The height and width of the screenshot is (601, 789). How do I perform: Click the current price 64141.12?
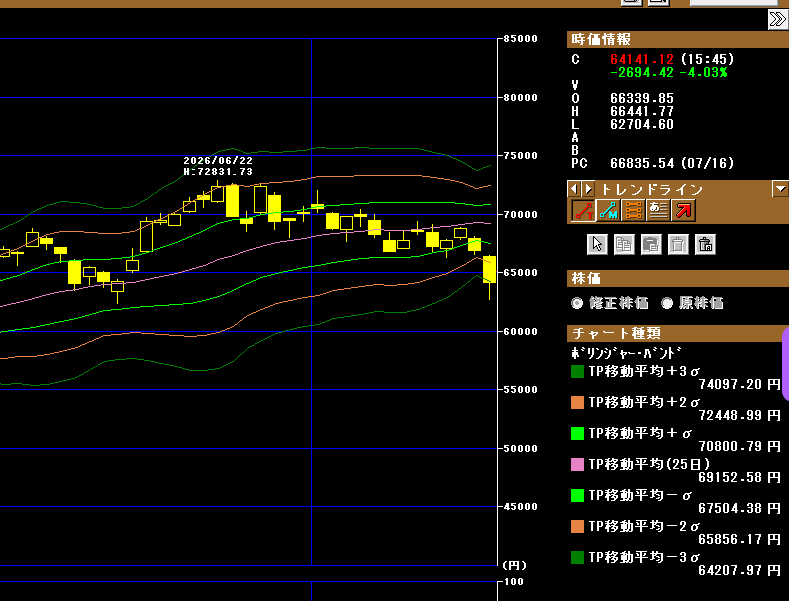point(642,59)
